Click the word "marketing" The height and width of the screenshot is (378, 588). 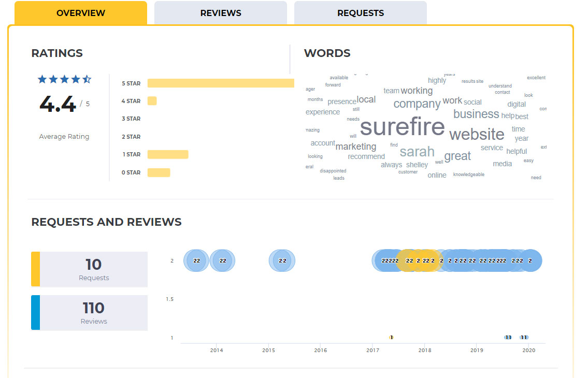356,147
